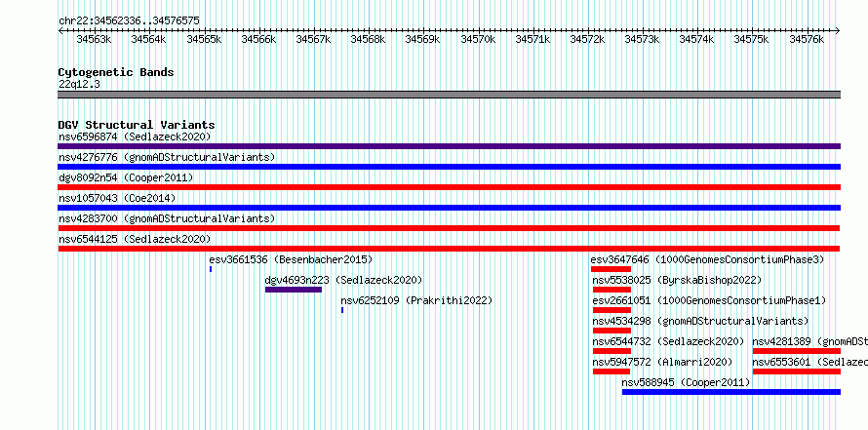Select the red nsv6544125 variant bar
This screenshot has width=868, height=430.
click(449, 249)
